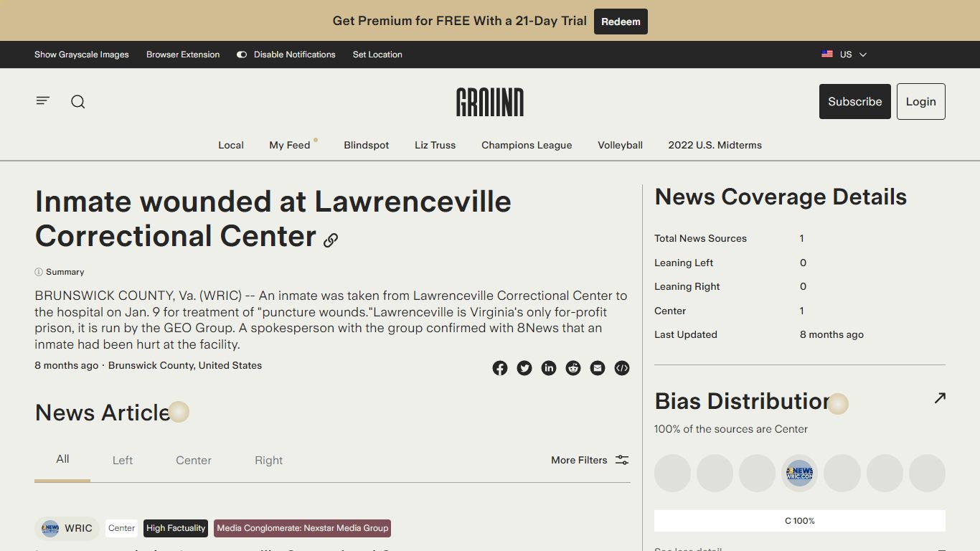
Task: Go to Local section
Action: click(231, 145)
